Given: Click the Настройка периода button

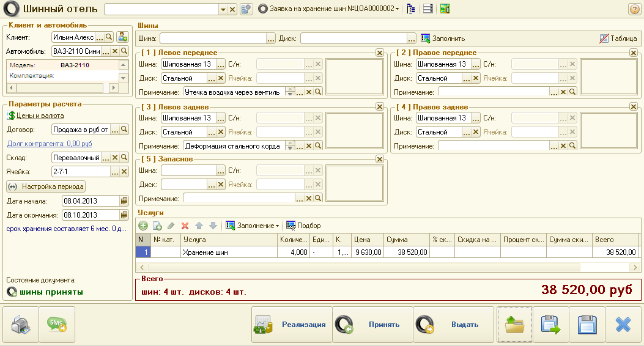Looking at the screenshot, I should [x=46, y=186].
